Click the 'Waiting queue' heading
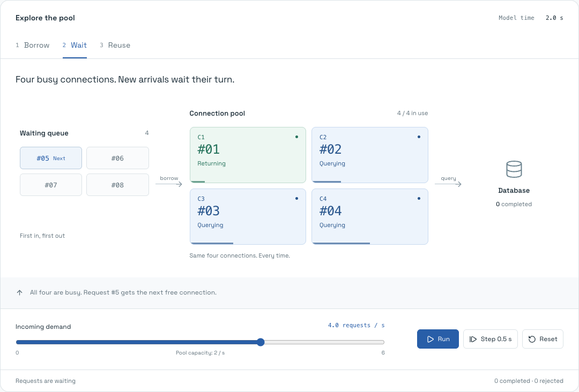The width and height of the screenshot is (579, 392). point(44,133)
